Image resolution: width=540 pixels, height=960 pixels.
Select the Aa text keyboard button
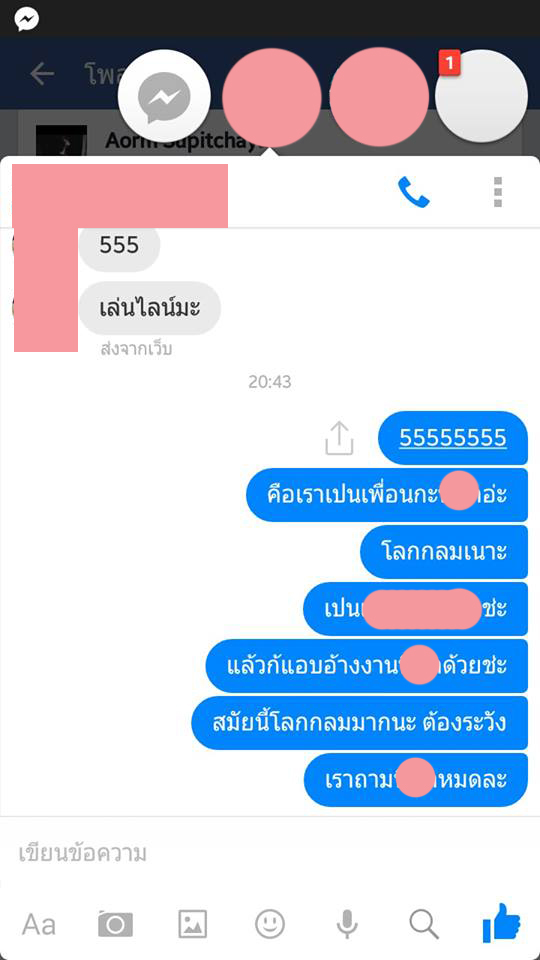click(39, 924)
